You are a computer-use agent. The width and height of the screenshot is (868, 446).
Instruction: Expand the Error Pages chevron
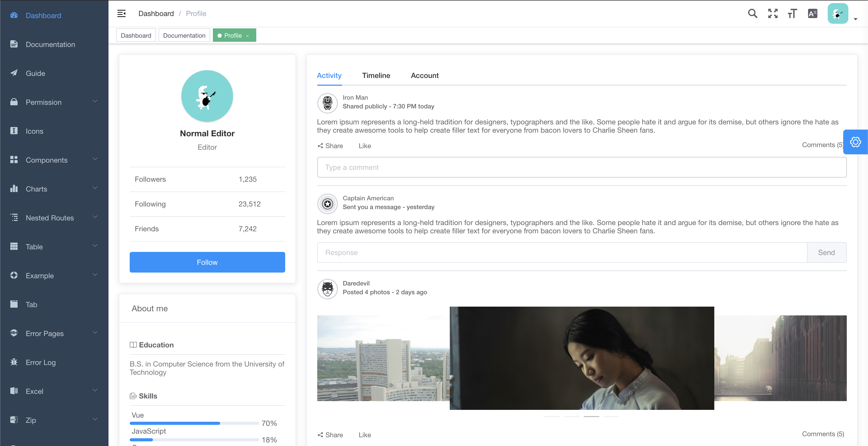95,333
